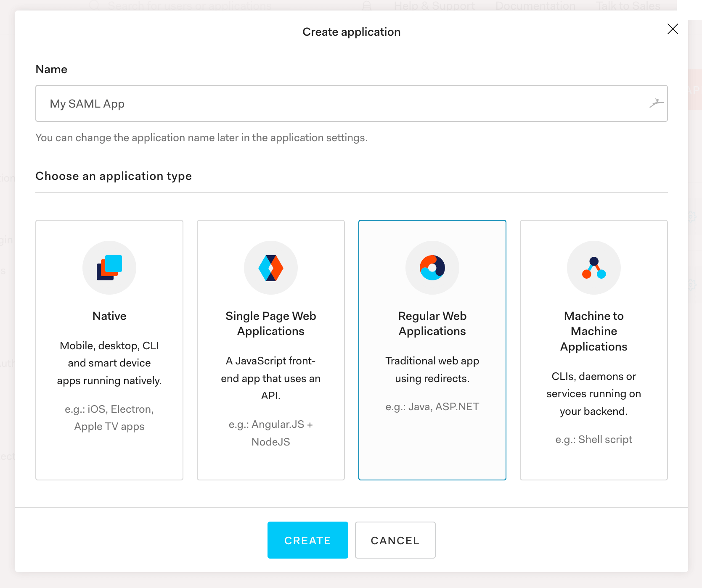
Task: Click the CREATE button
Action: pyautogui.click(x=307, y=540)
